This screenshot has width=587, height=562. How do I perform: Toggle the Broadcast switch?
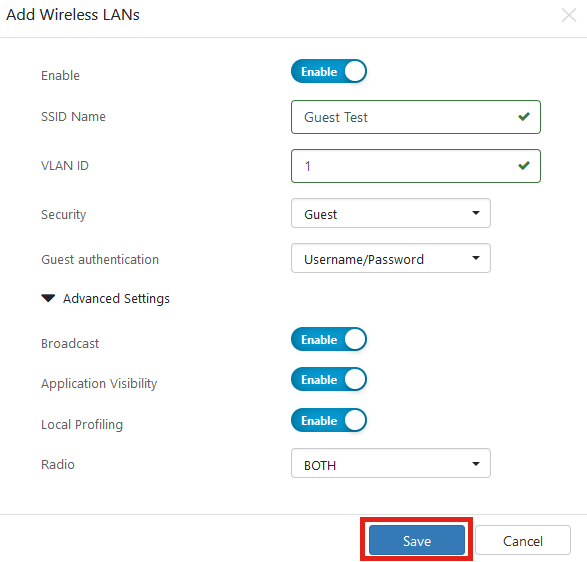coord(329,339)
